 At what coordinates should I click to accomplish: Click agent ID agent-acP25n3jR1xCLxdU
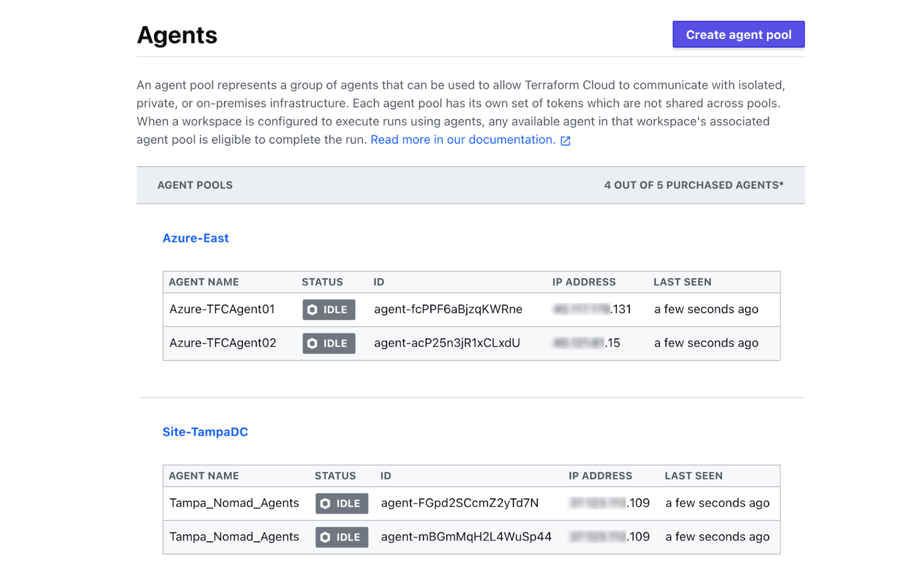click(x=447, y=343)
